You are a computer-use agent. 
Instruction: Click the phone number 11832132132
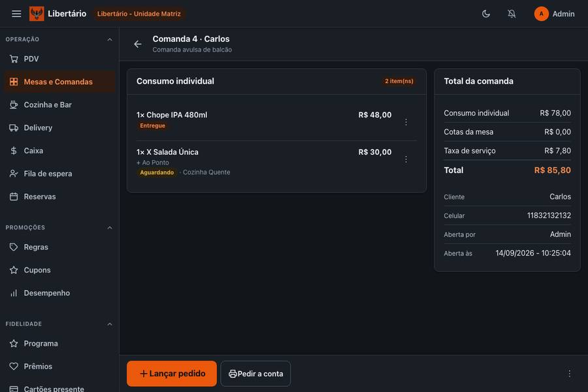click(x=549, y=216)
